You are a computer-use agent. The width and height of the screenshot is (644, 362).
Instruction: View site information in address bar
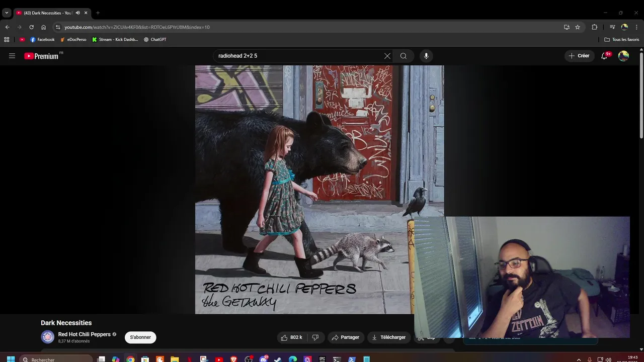point(58,27)
